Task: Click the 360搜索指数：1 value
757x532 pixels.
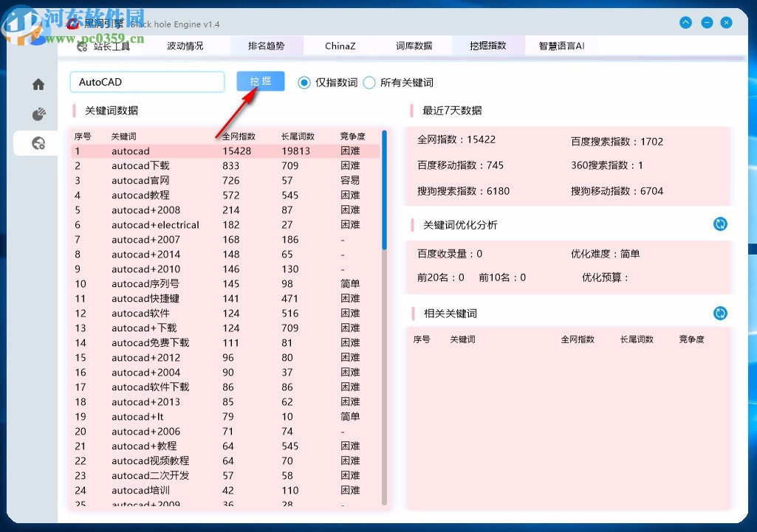Action: tap(607, 165)
